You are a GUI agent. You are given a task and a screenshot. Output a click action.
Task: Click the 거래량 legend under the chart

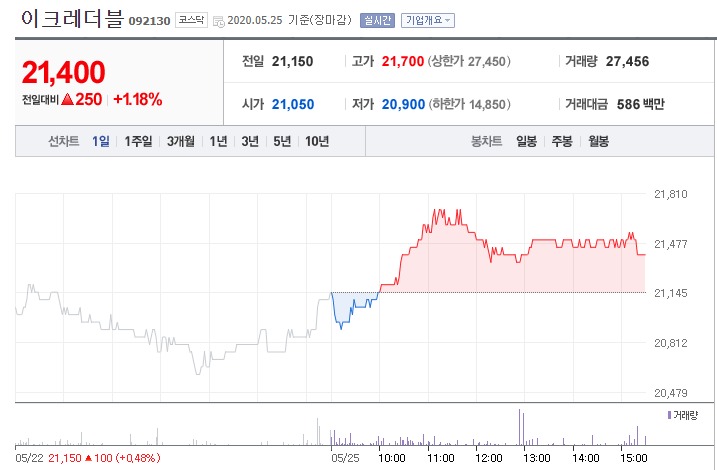tap(683, 415)
